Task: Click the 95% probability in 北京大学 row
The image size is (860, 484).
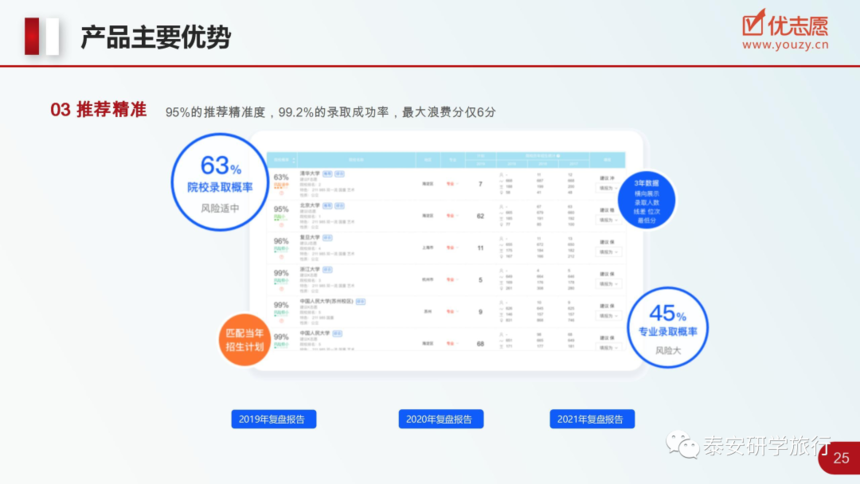Action: pos(281,209)
